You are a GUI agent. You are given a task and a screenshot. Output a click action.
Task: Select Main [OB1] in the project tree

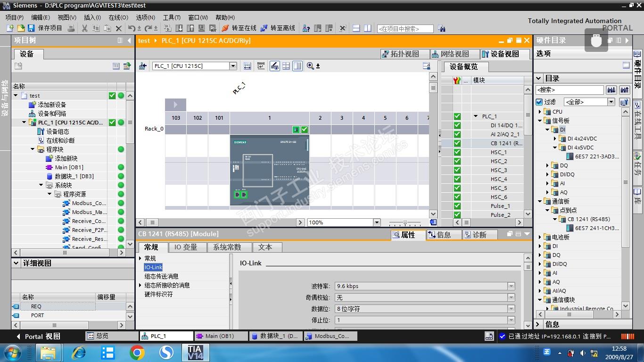(69, 167)
